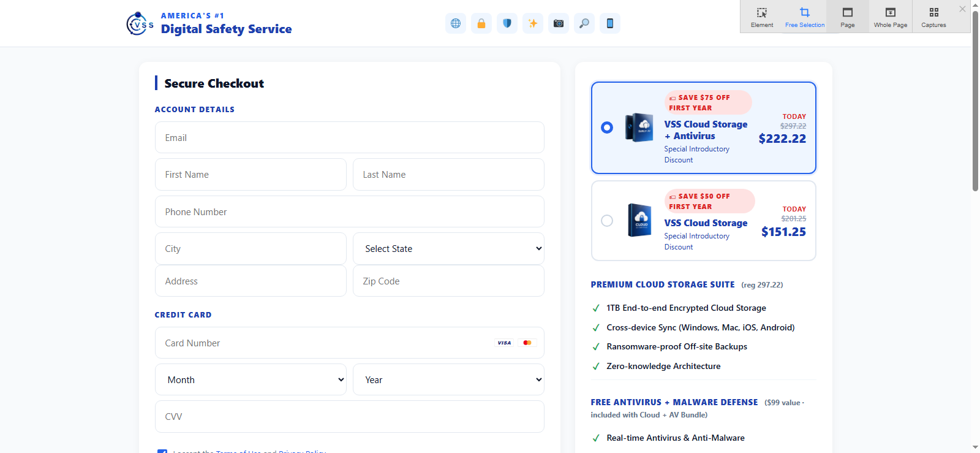Select the $151.25 VSS Cloud Storage radio button
The height and width of the screenshot is (453, 980).
[607, 221]
